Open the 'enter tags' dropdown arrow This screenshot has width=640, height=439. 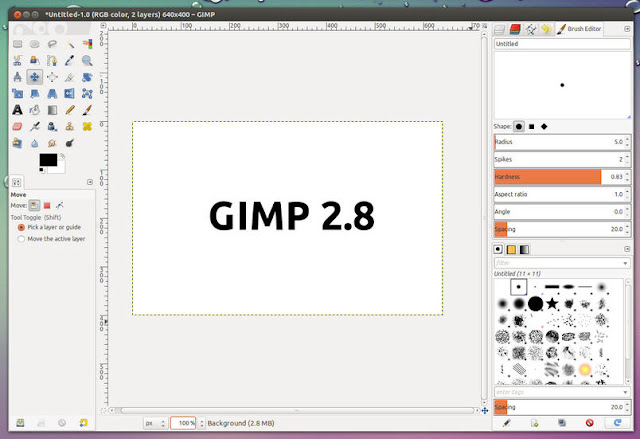(x=625, y=392)
